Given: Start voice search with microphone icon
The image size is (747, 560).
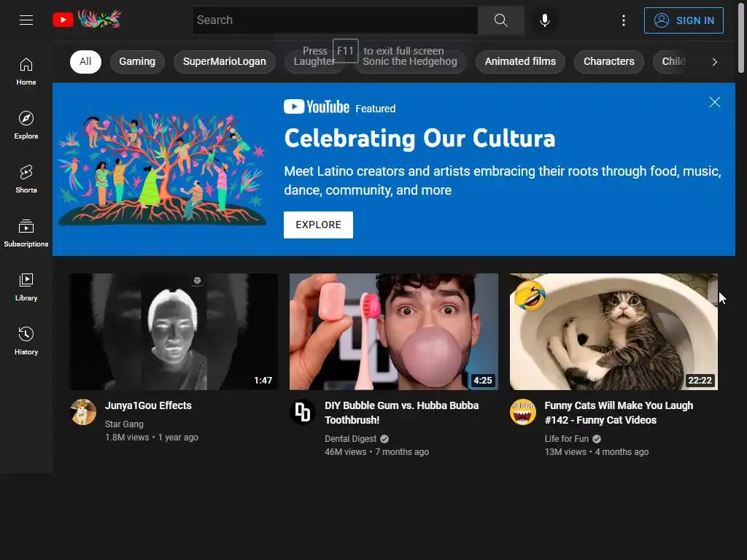Looking at the screenshot, I should [x=544, y=20].
